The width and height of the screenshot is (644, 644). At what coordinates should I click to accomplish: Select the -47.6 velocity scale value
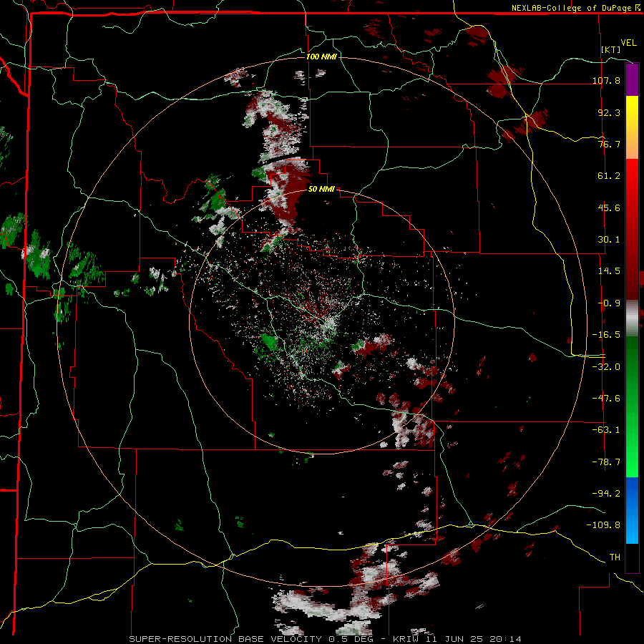point(606,399)
